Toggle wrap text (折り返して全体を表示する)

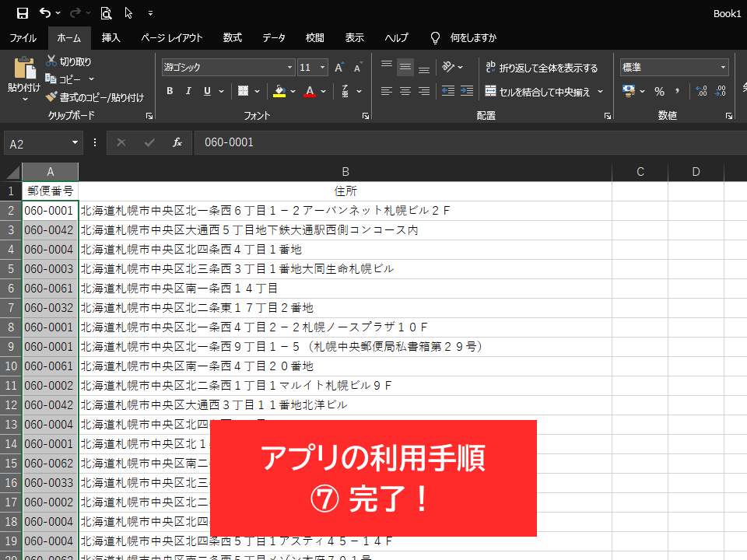tap(542, 68)
